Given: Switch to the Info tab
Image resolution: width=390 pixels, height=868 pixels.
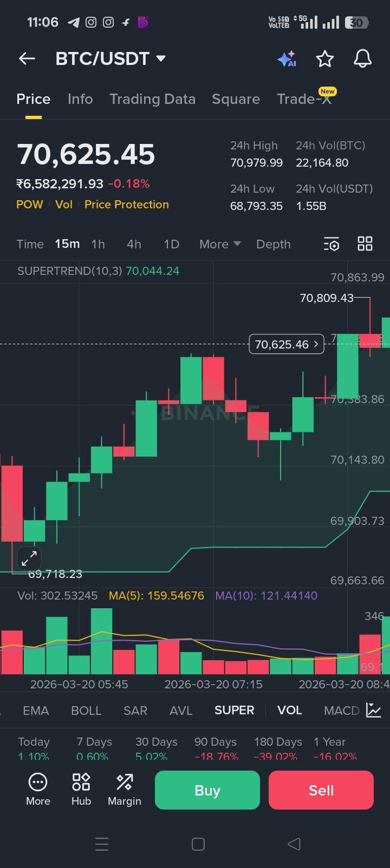Looking at the screenshot, I should [x=80, y=99].
